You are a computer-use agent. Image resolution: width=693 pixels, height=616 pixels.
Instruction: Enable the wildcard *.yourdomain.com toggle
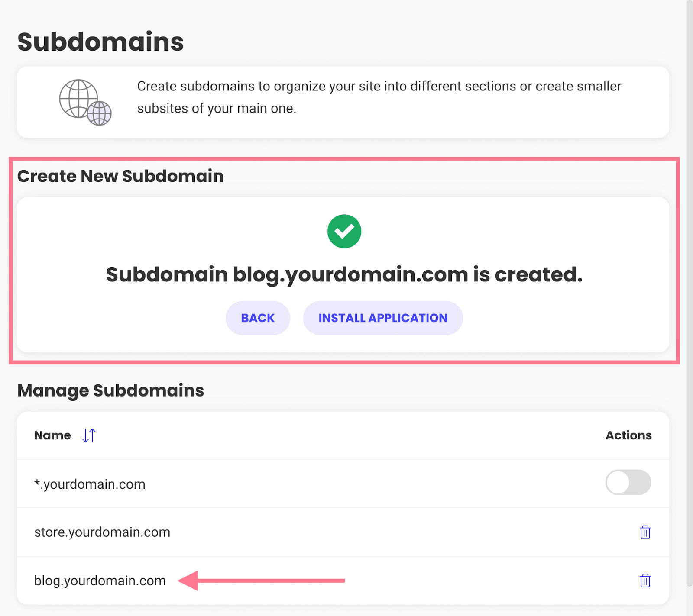(628, 482)
